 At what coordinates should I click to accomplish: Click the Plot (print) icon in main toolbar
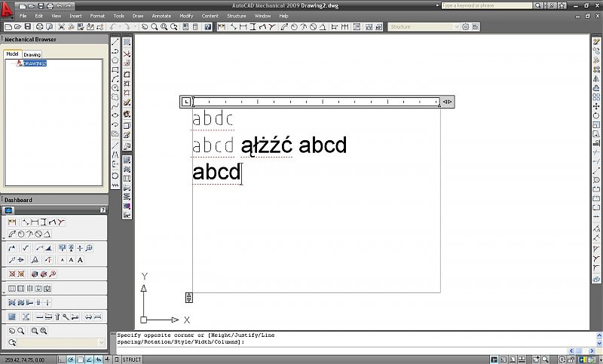coord(39,27)
